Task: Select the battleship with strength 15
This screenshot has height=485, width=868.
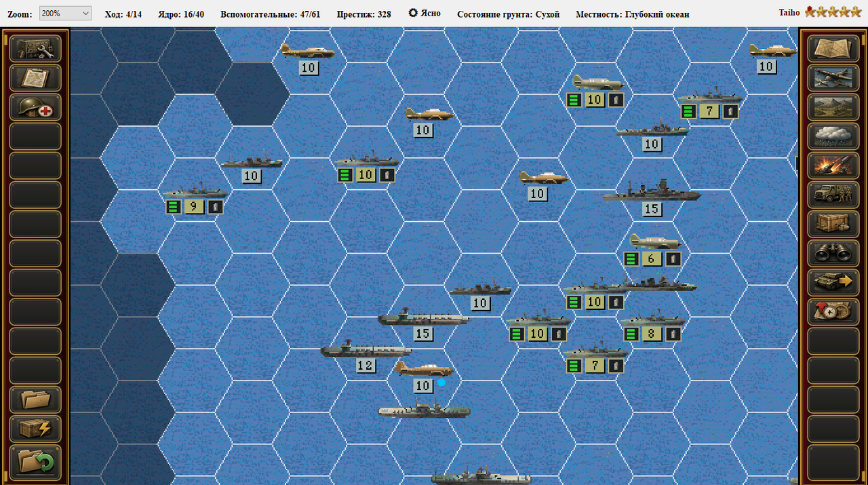Action: click(652, 192)
